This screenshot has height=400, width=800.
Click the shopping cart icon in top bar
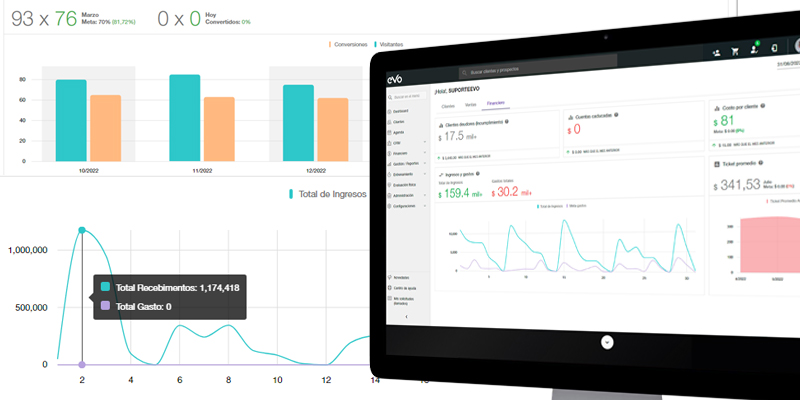click(x=735, y=52)
